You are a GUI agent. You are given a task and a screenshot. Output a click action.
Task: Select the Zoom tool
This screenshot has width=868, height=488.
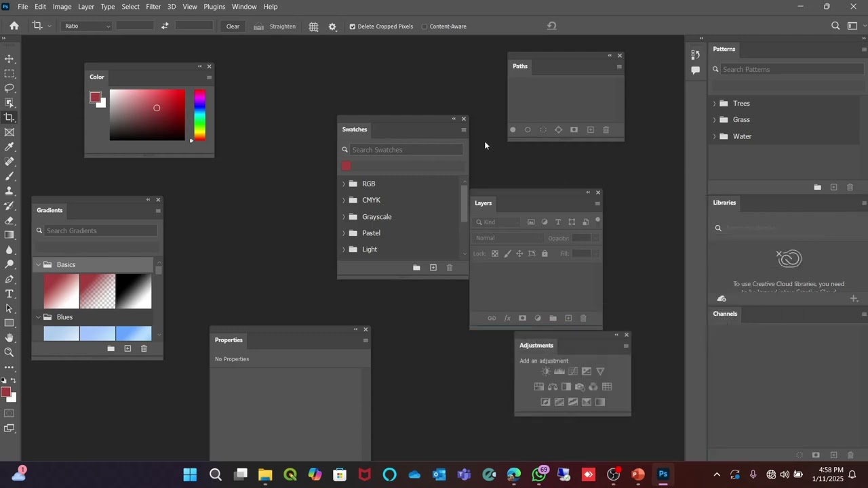pos(9,352)
